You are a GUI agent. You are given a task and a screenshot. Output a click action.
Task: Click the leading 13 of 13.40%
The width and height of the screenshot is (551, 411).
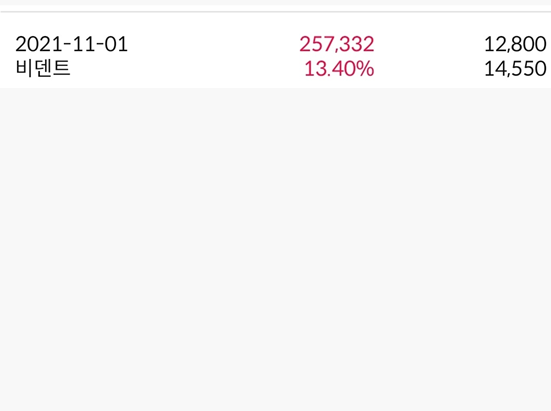[x=313, y=68]
